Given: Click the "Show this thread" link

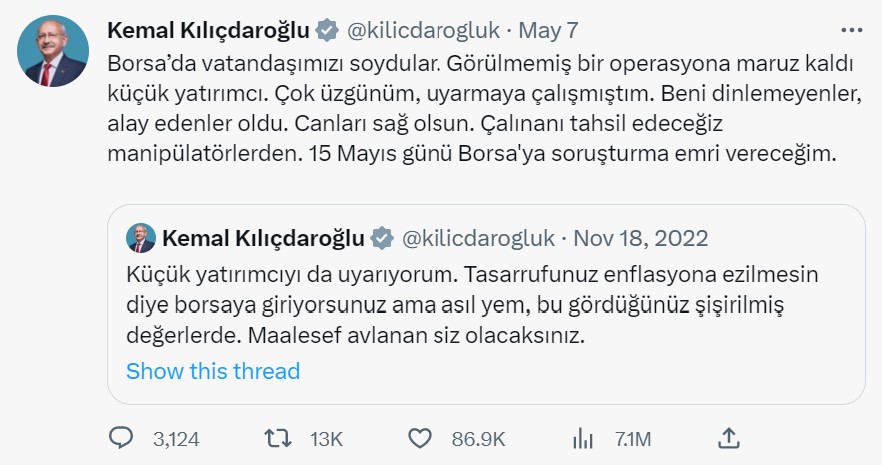Looking at the screenshot, I should pyautogui.click(x=213, y=371).
